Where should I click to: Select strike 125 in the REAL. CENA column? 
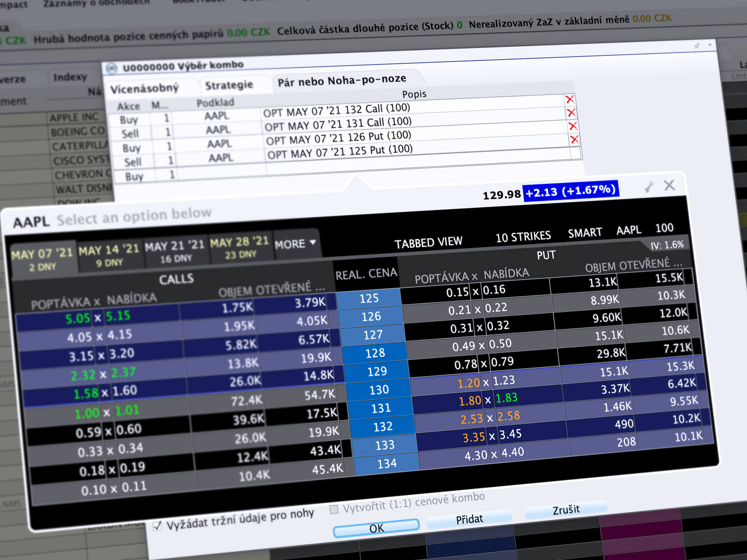pyautogui.click(x=369, y=298)
